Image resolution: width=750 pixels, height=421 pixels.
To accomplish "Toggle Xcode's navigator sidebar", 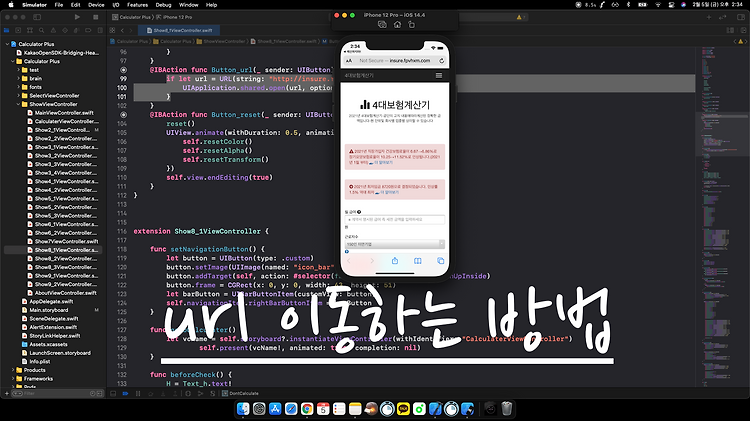I will point(37,17).
